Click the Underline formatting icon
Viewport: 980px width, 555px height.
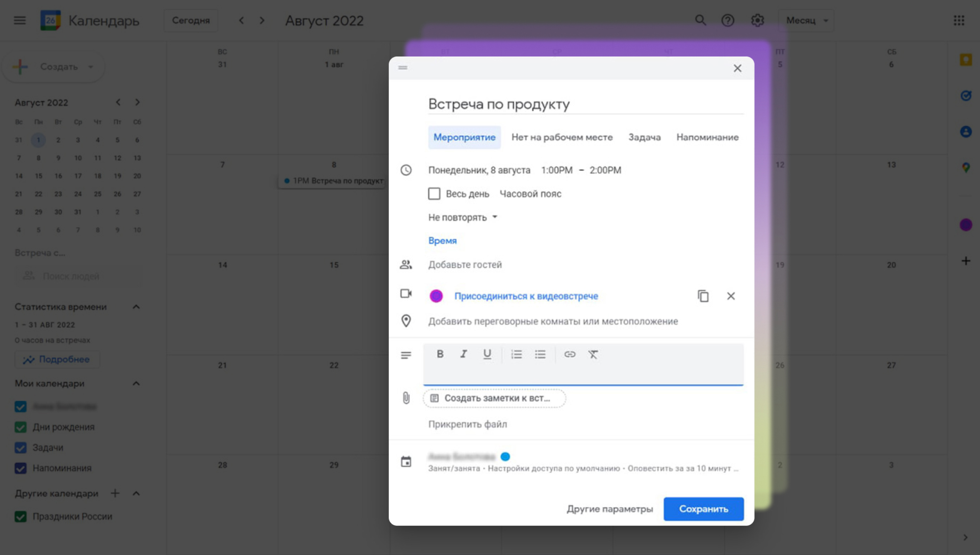click(487, 354)
